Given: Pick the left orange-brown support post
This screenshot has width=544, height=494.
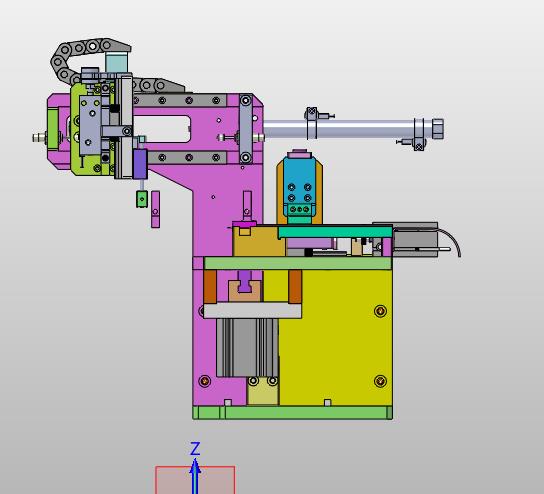Looking at the screenshot, I should tap(210, 287).
